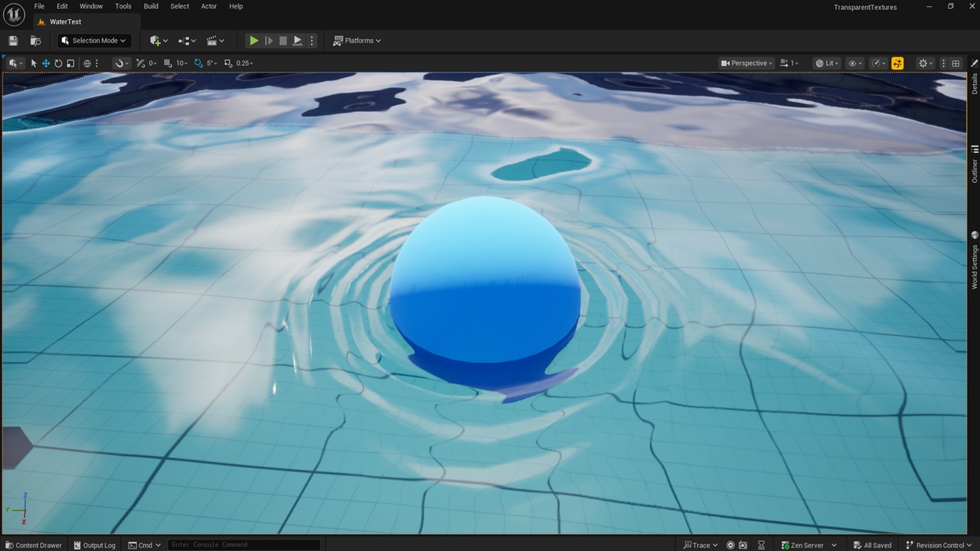This screenshot has width=980, height=551.
Task: Click the Eject from player button
Action: [297, 41]
